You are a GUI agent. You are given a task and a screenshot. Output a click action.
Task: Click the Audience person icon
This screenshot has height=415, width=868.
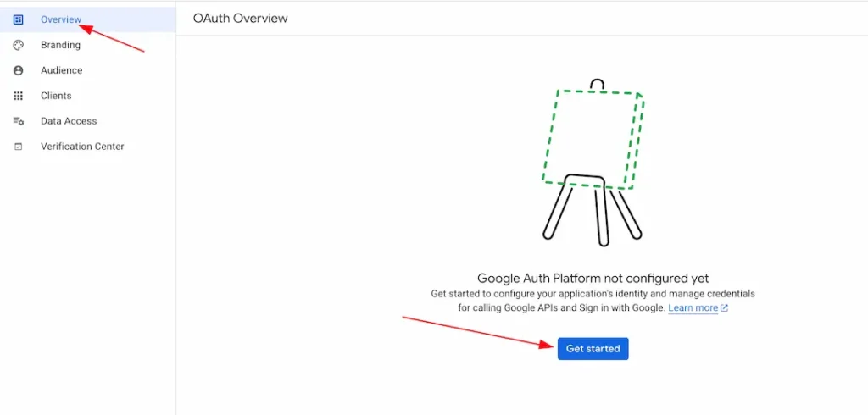(19, 70)
